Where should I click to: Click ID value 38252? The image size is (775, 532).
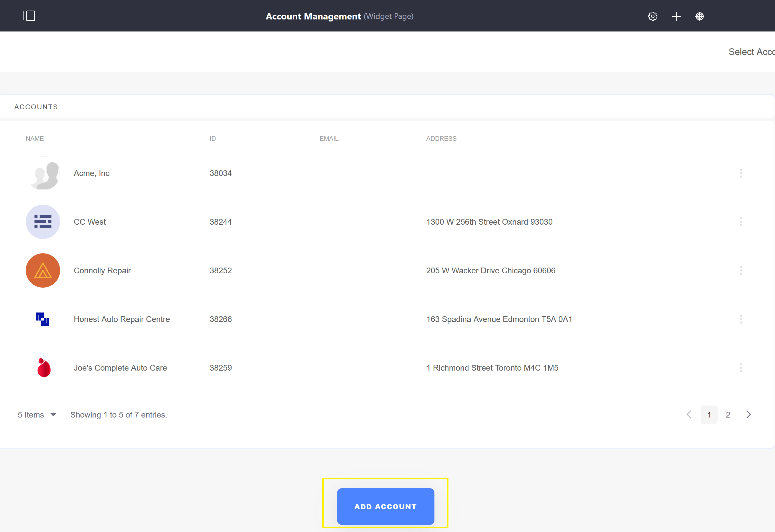click(x=221, y=270)
